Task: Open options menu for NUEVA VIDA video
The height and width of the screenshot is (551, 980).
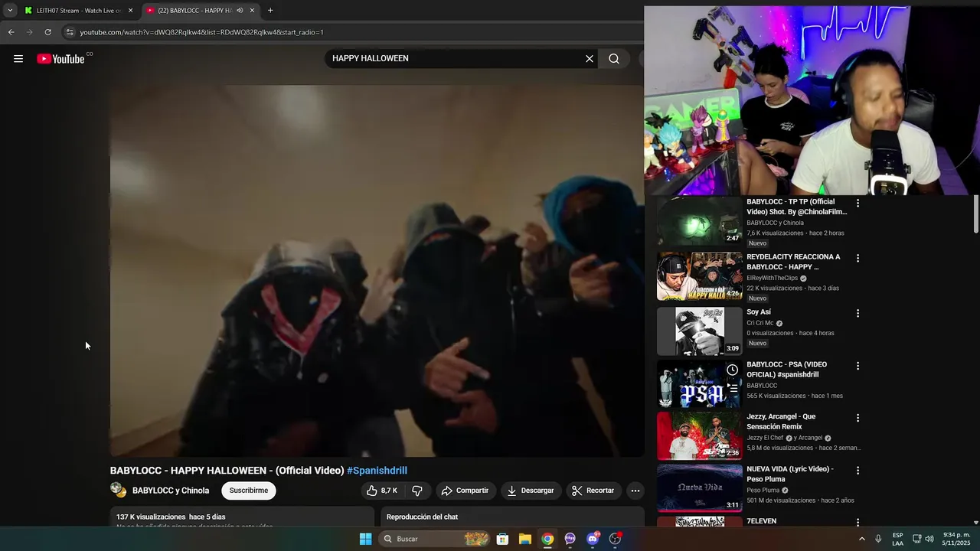Action: click(x=857, y=471)
